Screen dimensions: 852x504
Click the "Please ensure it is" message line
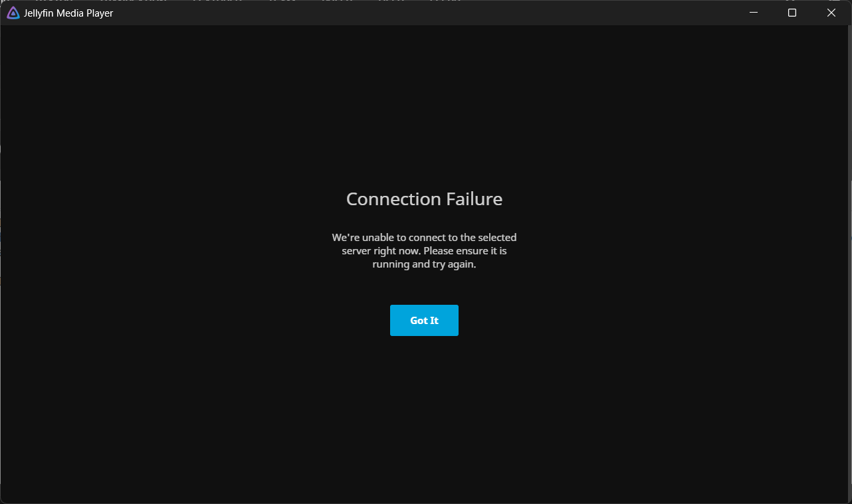424,251
